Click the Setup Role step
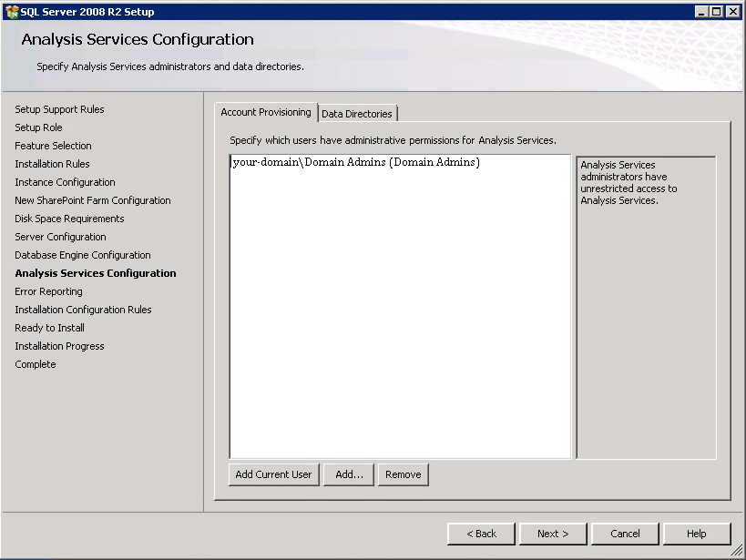 [x=38, y=127]
